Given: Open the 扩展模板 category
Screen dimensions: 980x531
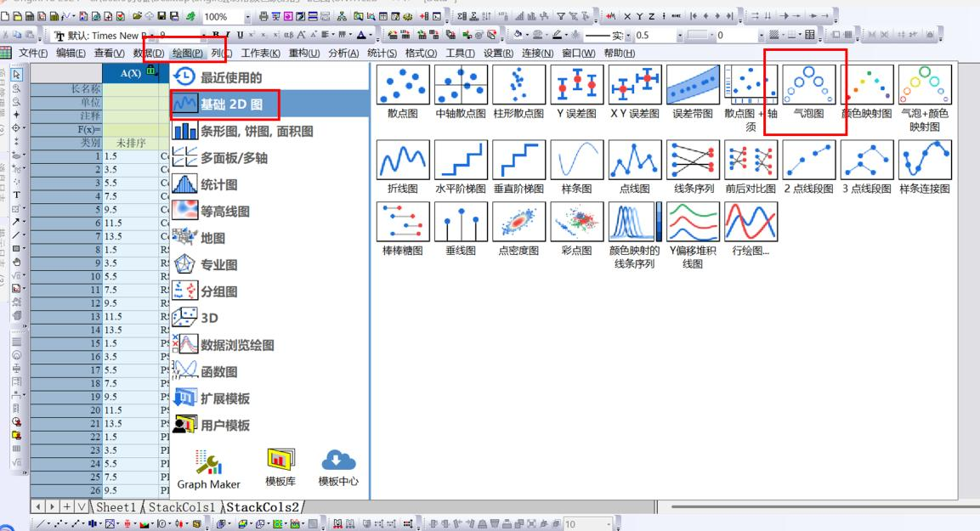Looking at the screenshot, I should [269, 398].
